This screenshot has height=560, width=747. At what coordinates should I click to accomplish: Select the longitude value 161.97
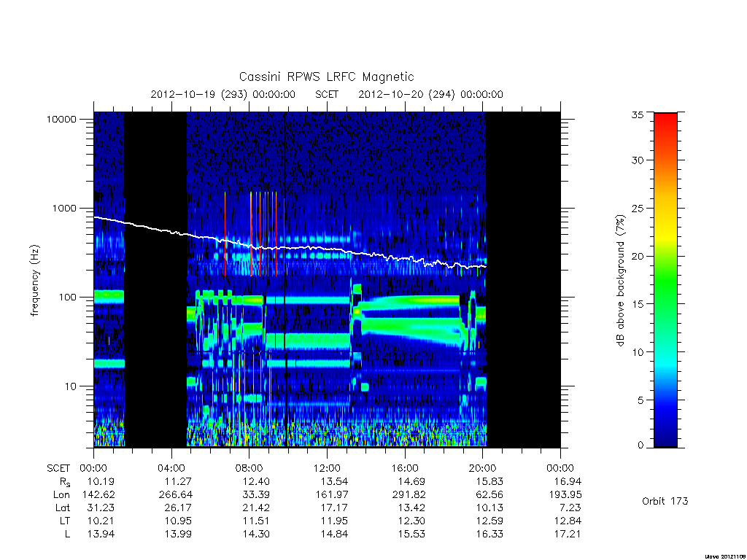tap(332, 495)
